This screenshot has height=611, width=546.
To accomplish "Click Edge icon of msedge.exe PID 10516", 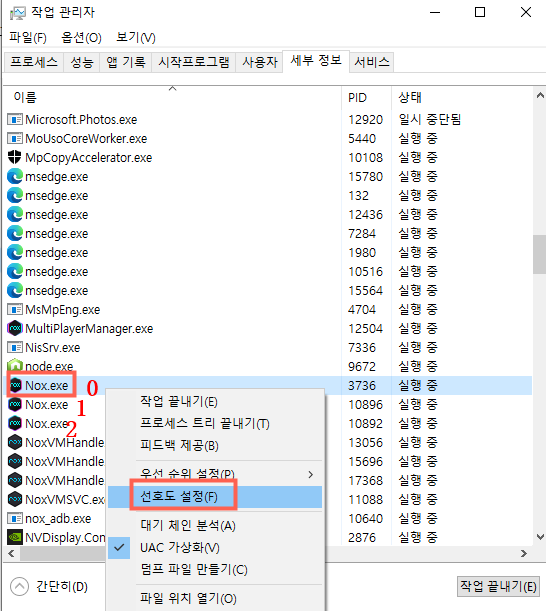I will 15,272.
